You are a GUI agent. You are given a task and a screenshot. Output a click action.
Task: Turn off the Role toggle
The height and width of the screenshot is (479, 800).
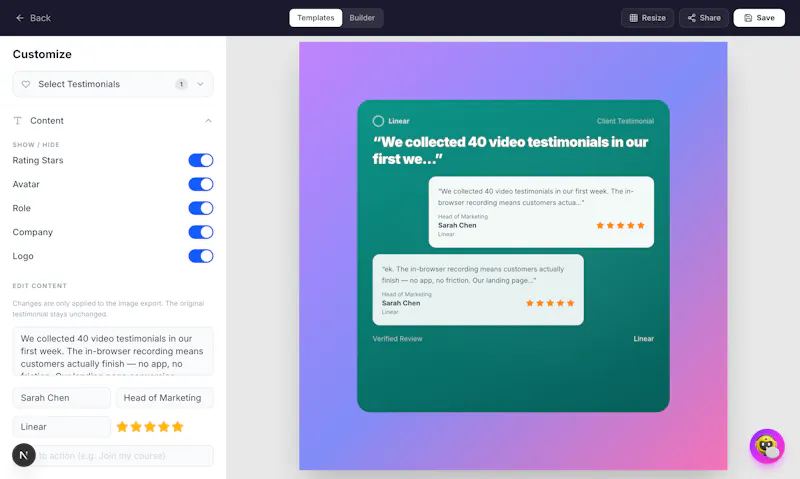pos(201,208)
